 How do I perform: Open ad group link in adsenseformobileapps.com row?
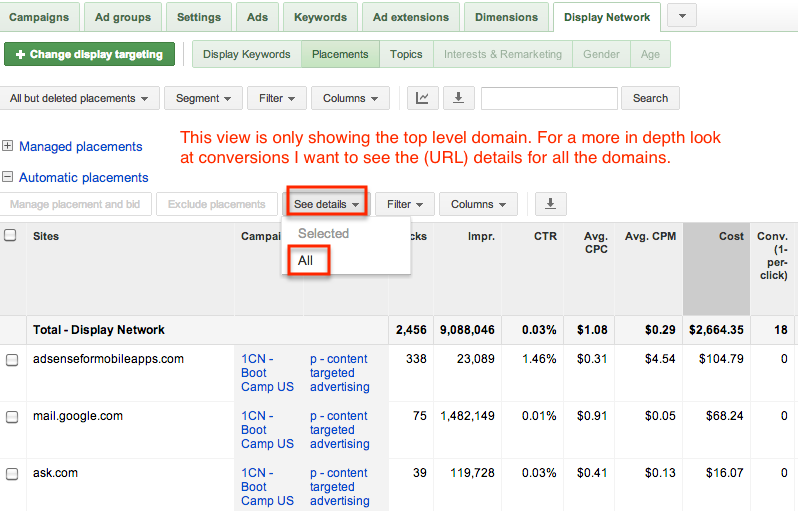click(x=339, y=373)
